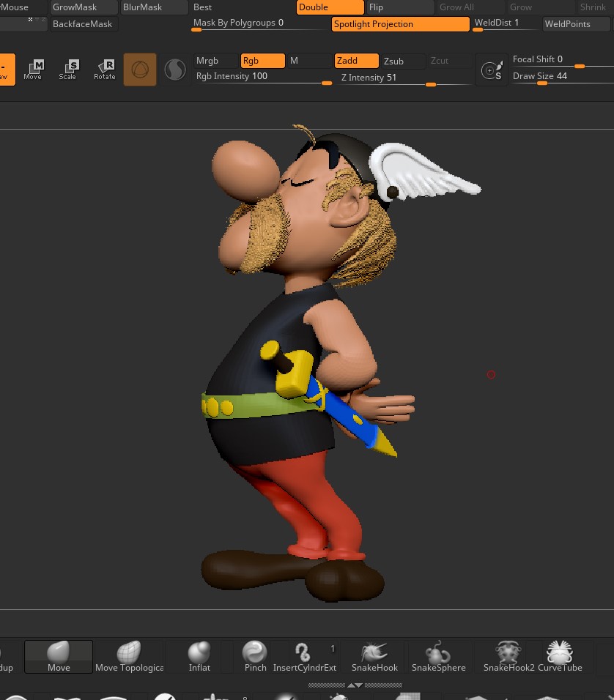Adjust the Draw Size slider

pyautogui.click(x=562, y=77)
